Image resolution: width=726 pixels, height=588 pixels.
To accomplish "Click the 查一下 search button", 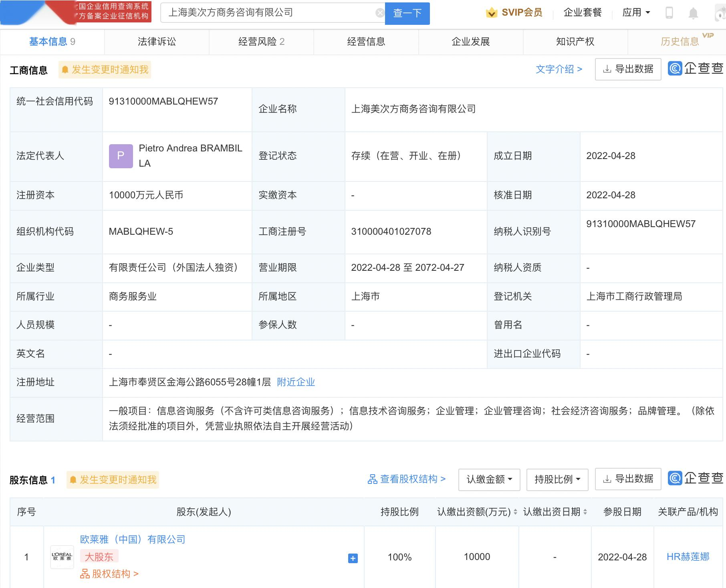I will click(x=407, y=13).
